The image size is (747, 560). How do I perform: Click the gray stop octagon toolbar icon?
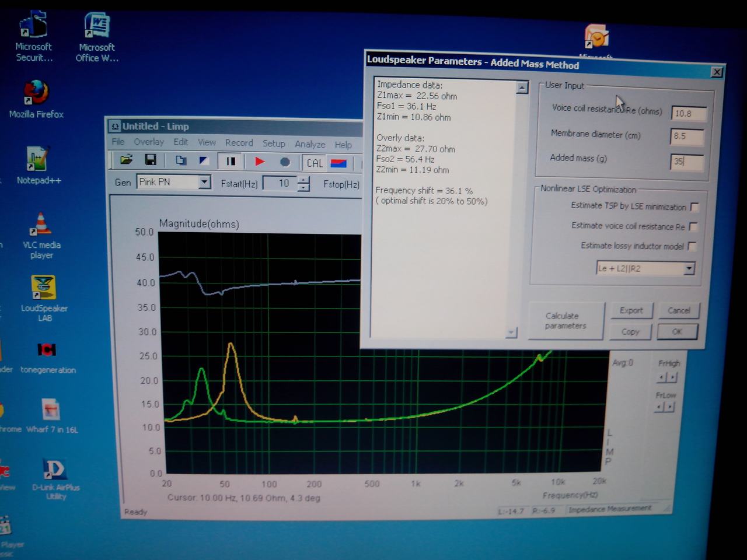[x=285, y=162]
